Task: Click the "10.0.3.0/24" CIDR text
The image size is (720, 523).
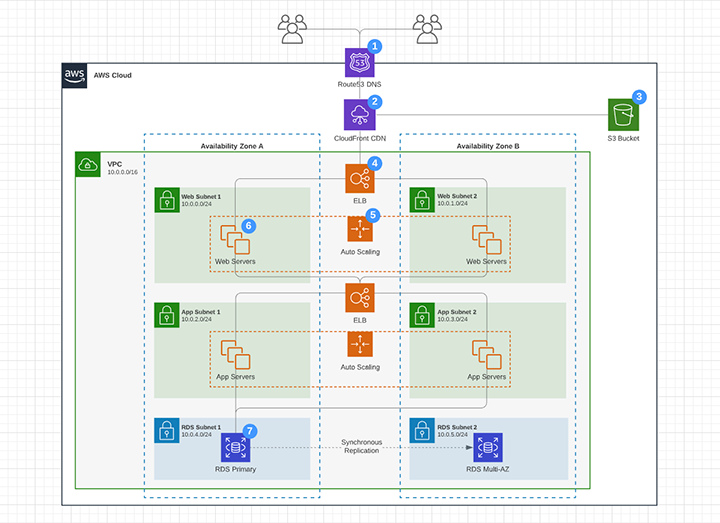Action: tap(452, 319)
